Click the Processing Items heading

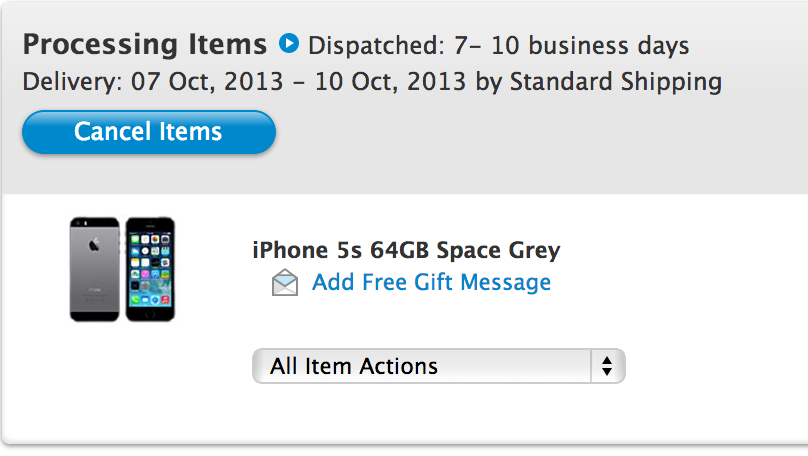(x=145, y=44)
